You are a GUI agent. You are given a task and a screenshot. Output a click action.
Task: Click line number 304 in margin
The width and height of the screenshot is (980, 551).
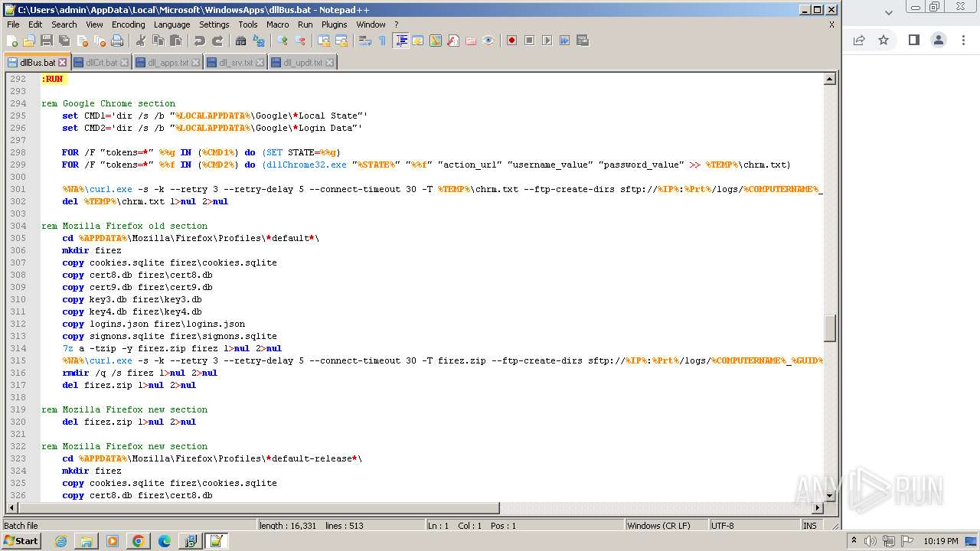[x=17, y=226]
